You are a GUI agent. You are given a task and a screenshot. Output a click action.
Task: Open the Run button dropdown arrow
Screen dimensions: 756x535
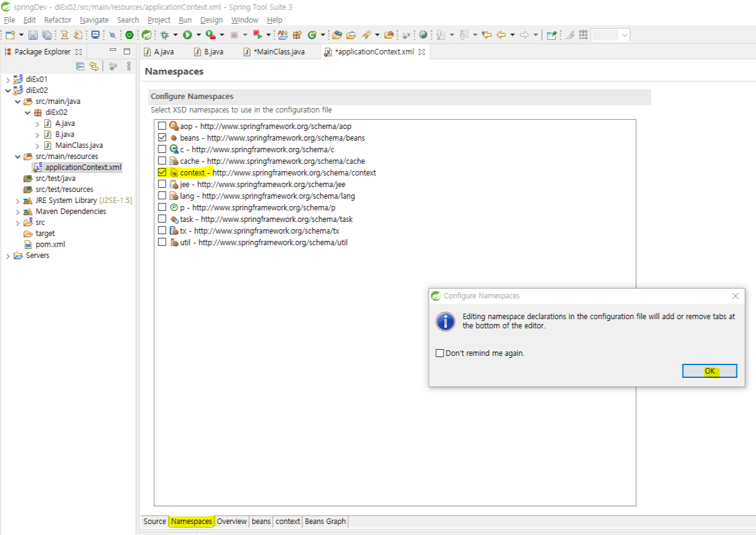coord(199,35)
